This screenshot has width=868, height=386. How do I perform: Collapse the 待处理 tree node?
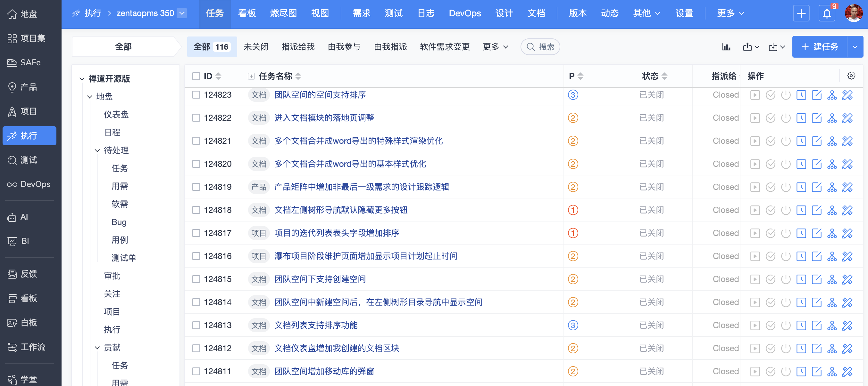97,150
